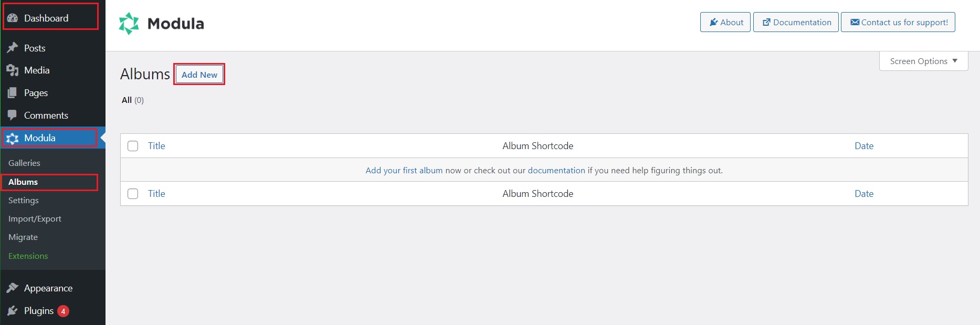The image size is (980, 325).
Task: Click the Modula logo icon in header
Action: click(x=129, y=24)
